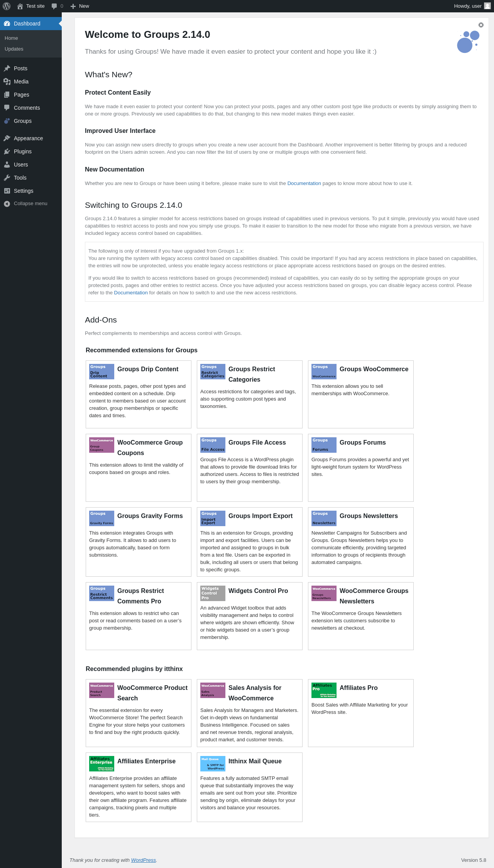494x868 pixels.
Task: Open WooCommerce Groups Newsletters title link
Action: 374,596
